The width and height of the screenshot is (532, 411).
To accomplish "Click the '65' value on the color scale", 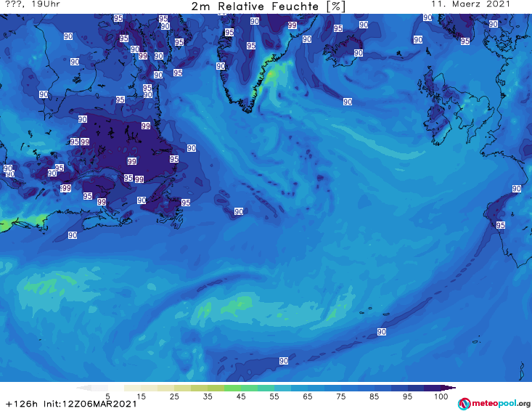I will 308,396.
